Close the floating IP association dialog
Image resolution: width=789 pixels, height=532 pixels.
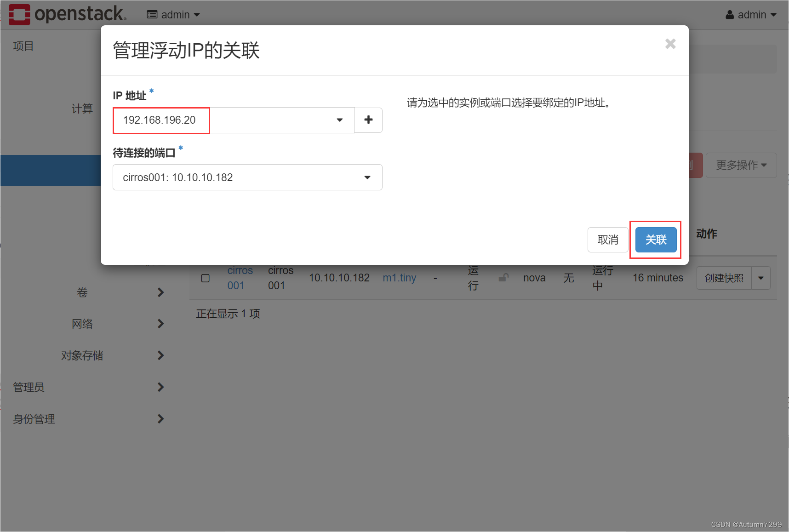click(670, 44)
